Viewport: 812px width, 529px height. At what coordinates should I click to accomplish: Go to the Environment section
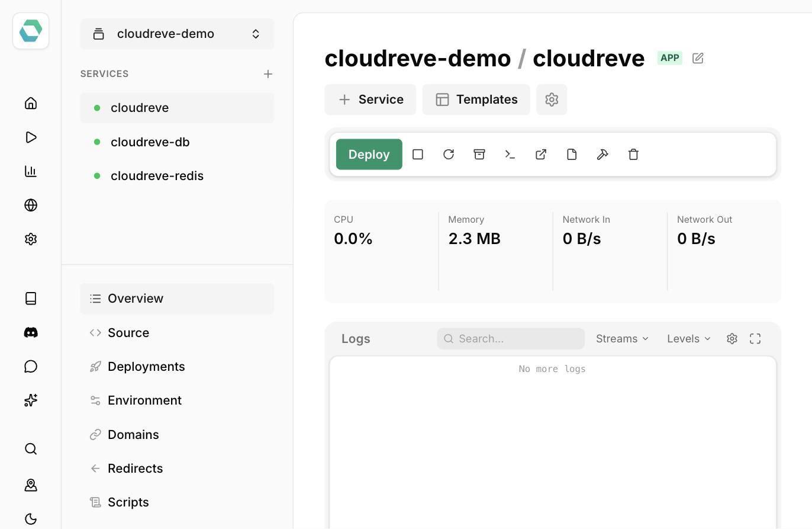pyautogui.click(x=177, y=400)
